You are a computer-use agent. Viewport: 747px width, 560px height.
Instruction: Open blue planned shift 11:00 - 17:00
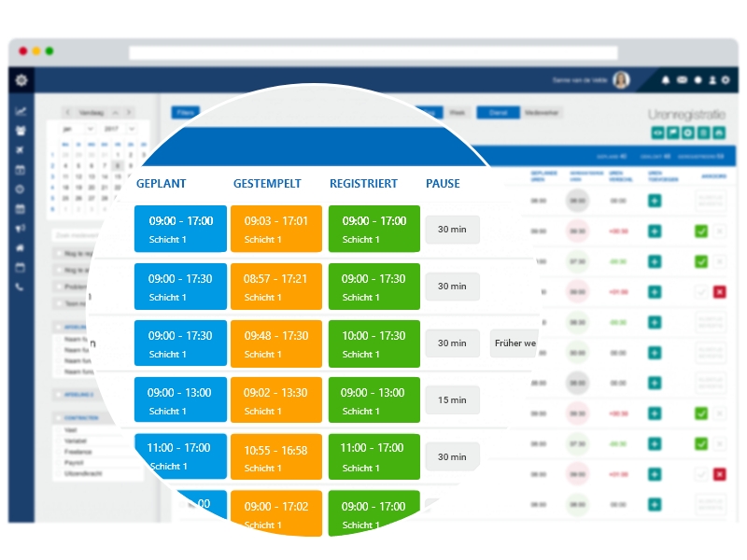(x=180, y=456)
